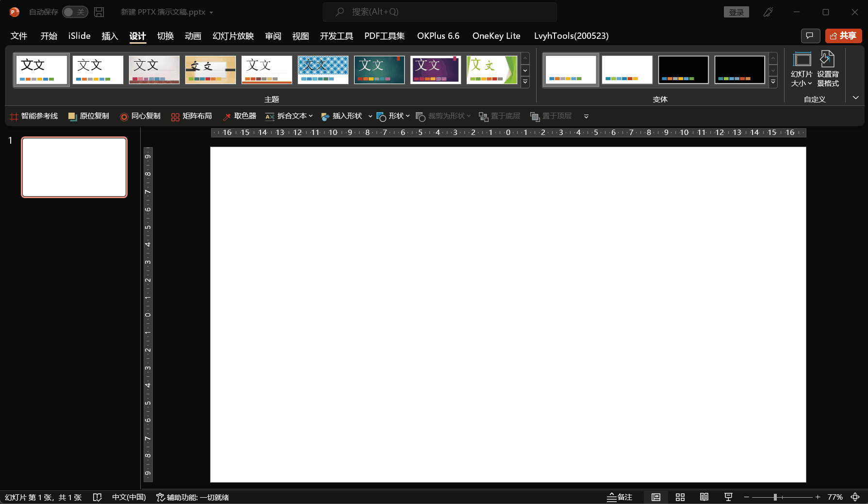Open the Animations (动画) ribbon tab
This screenshot has width=868, height=504.
click(x=193, y=36)
